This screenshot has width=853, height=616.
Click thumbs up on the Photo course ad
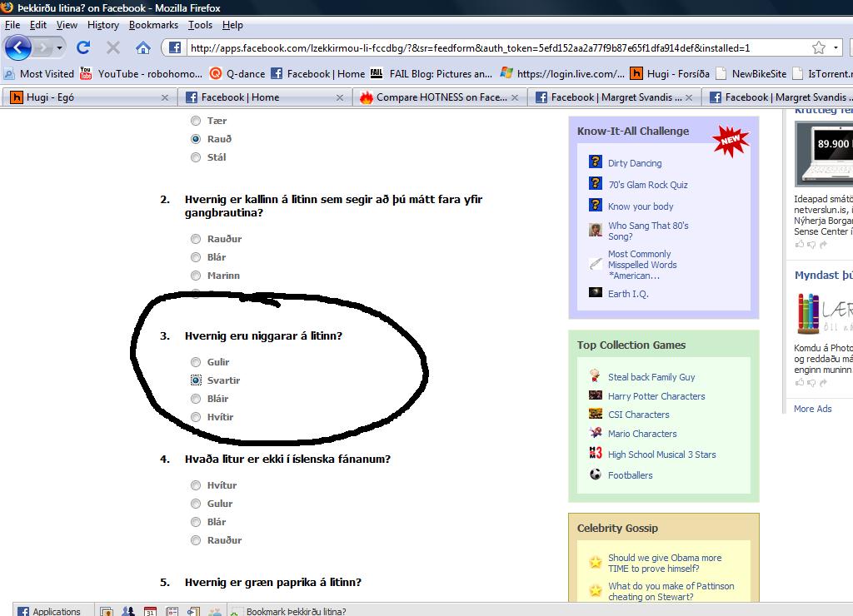click(x=799, y=382)
